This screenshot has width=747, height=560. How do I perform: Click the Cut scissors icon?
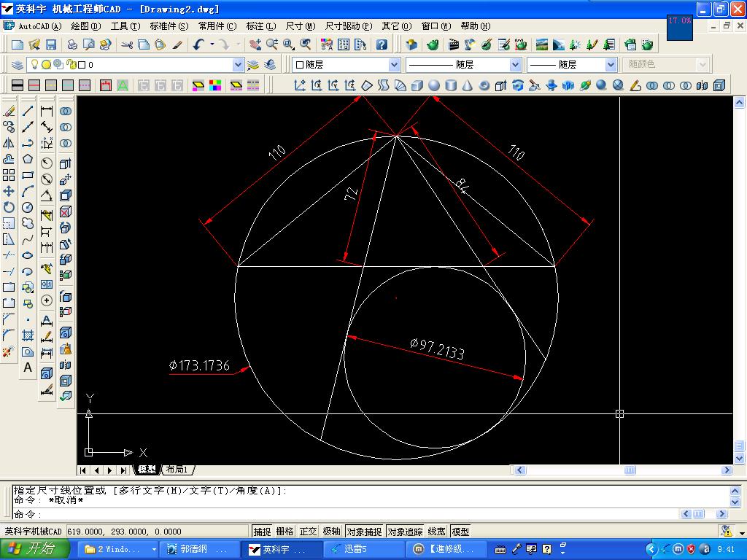coord(127,44)
